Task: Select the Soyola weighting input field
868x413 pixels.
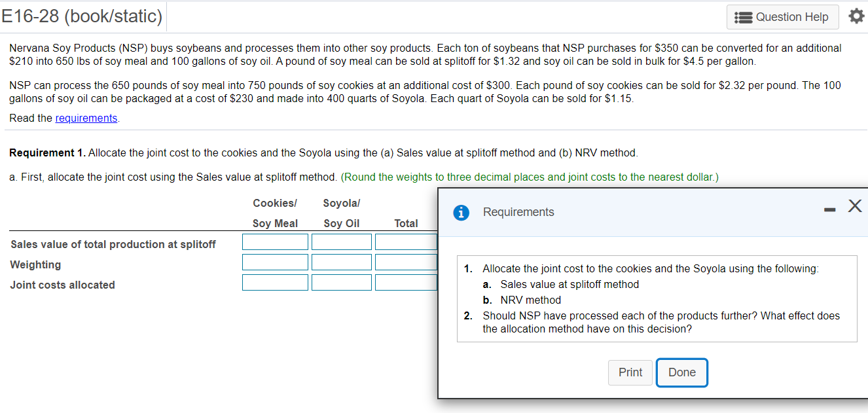Action: tap(341, 262)
